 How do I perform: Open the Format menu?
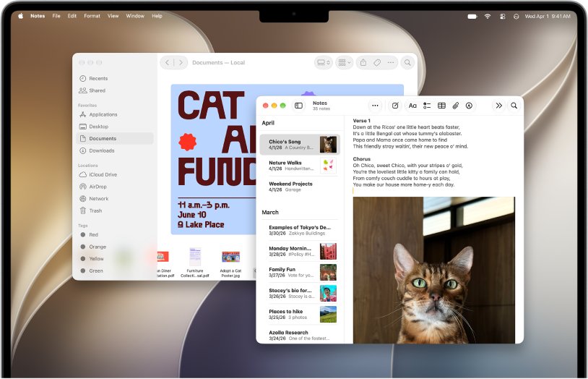coord(92,16)
